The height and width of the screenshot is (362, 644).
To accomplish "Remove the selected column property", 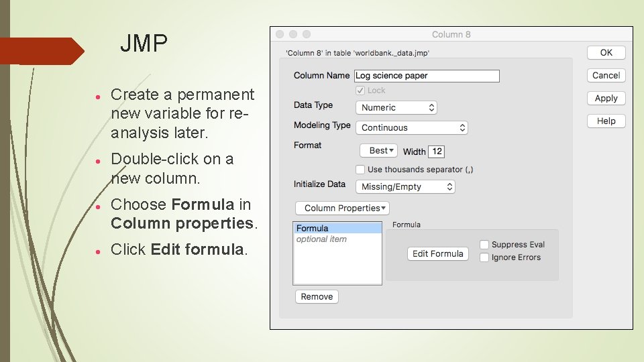I will point(317,297).
